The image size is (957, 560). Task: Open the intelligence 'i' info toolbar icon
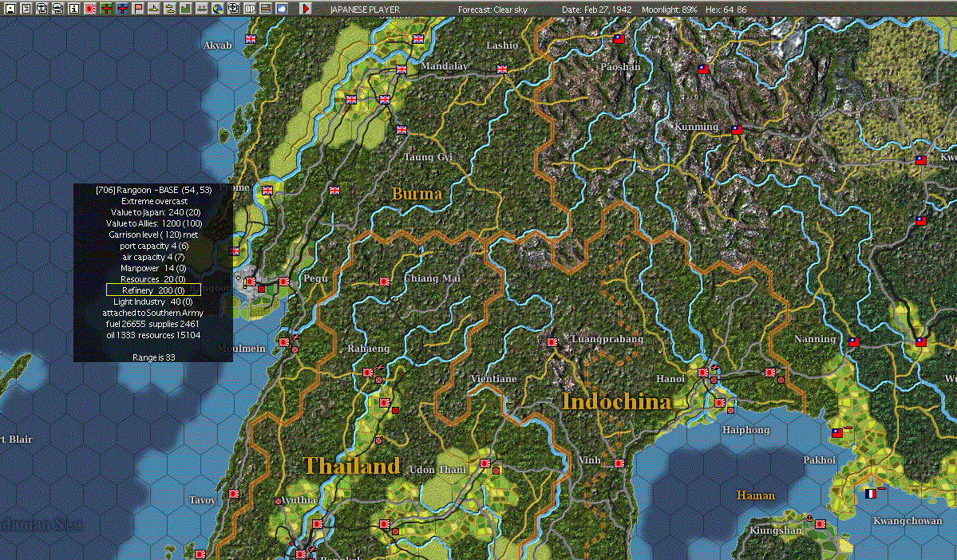pyautogui.click(x=74, y=9)
